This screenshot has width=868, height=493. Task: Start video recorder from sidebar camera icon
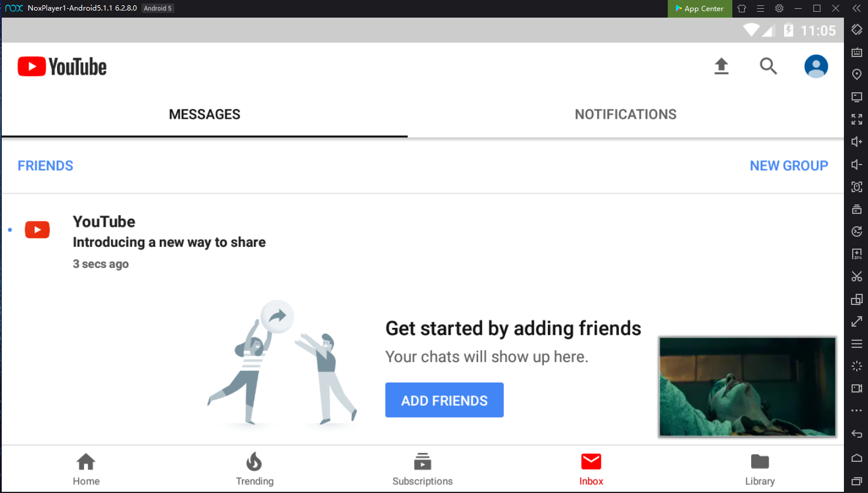point(857,388)
